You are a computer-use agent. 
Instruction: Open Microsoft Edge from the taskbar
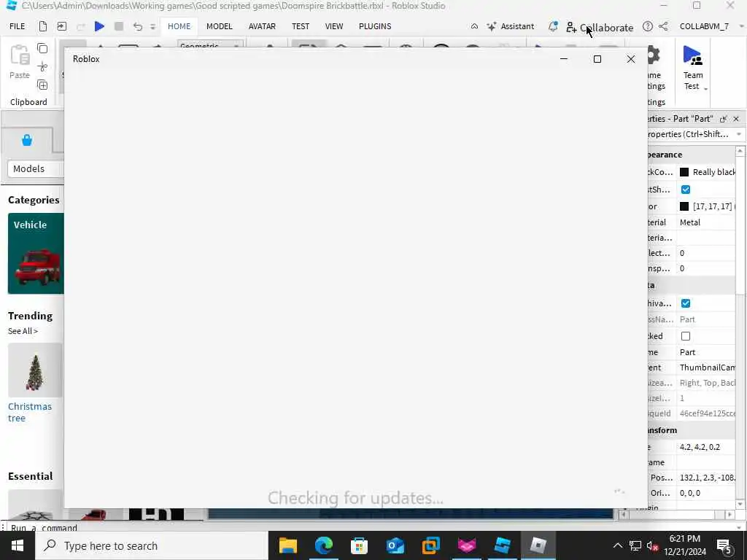323,545
